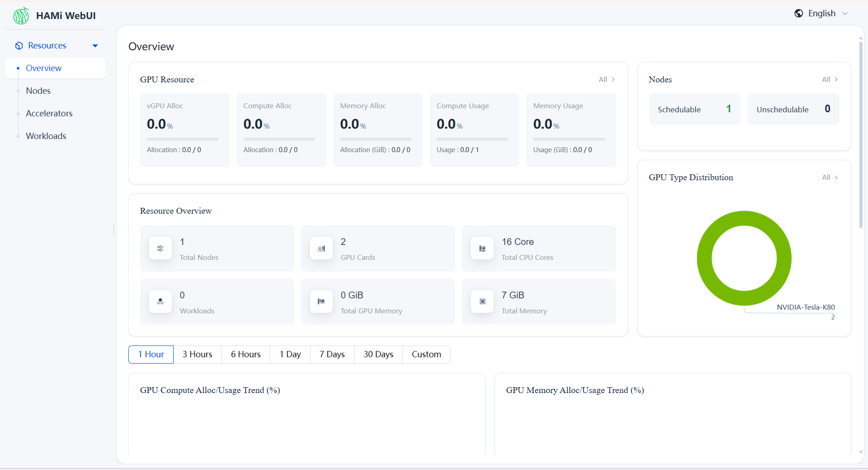868x470 pixels.
Task: Click the vGPU Alloc card
Action: (x=185, y=130)
